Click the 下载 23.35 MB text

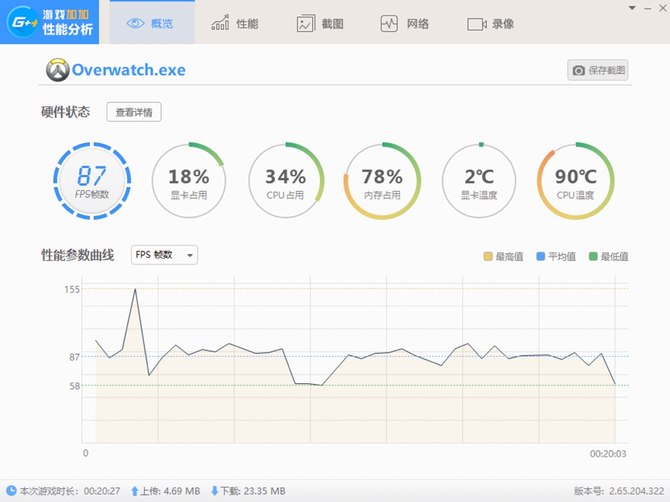(253, 491)
